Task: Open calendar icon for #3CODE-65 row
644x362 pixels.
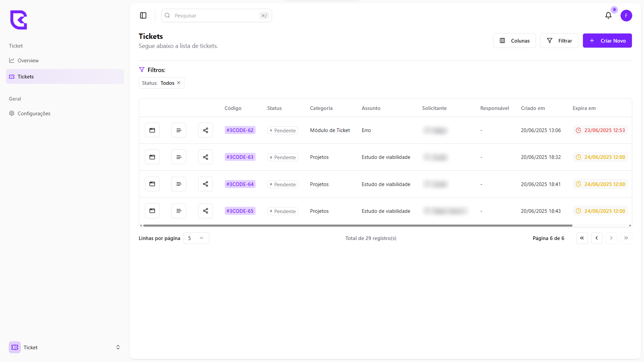Action: [152, 211]
